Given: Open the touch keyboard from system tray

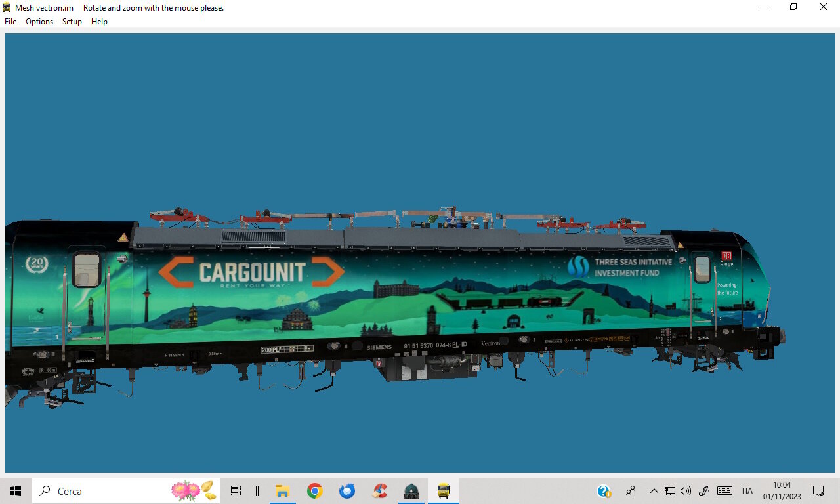Looking at the screenshot, I should pos(725,491).
